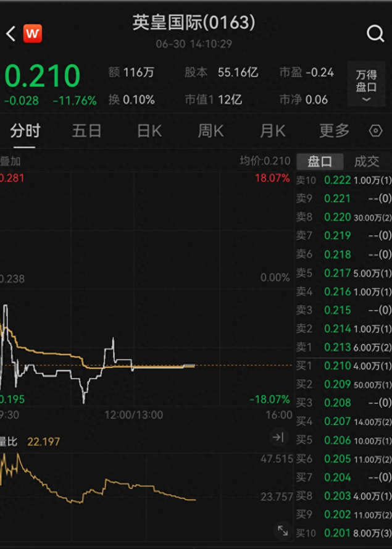Select the 买6 row at 0.205

(x=344, y=459)
